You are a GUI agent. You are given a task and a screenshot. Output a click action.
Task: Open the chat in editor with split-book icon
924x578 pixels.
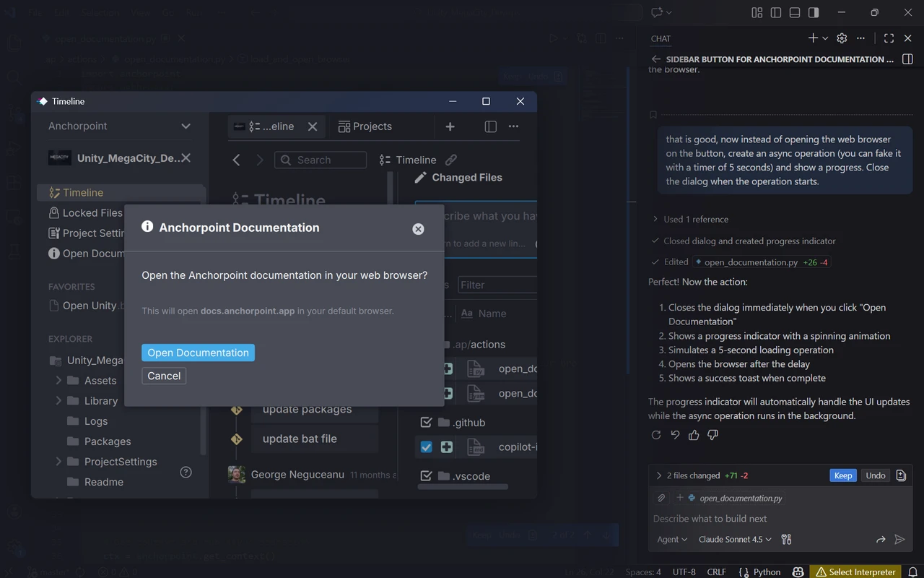tap(907, 59)
